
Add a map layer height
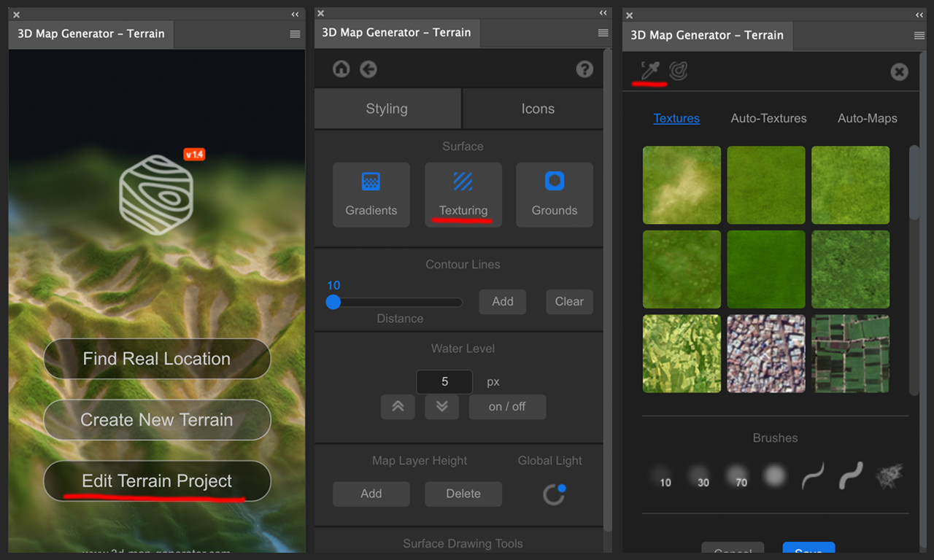click(x=371, y=494)
